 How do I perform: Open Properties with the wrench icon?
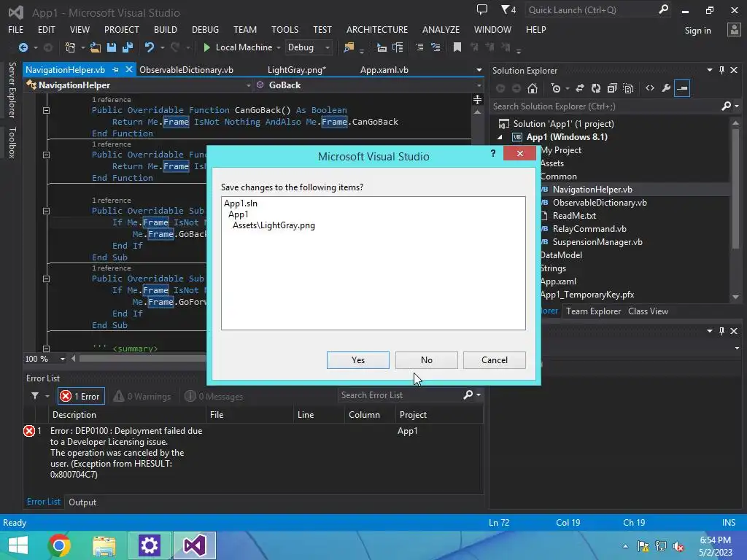[x=666, y=88]
